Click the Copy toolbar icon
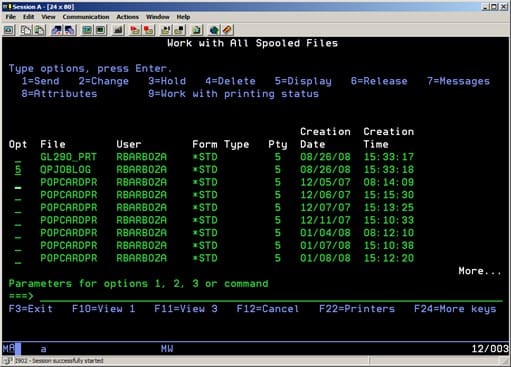The image size is (511, 367). pyautogui.click(x=25, y=30)
